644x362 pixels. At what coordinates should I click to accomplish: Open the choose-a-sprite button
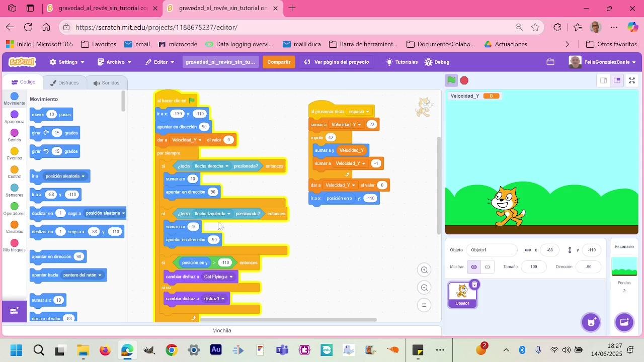[591, 322]
